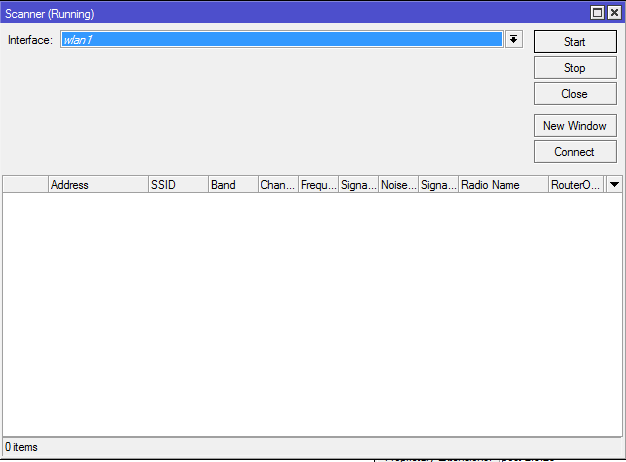Click the 0 items status text
This screenshot has height=462, width=626.
[21, 447]
